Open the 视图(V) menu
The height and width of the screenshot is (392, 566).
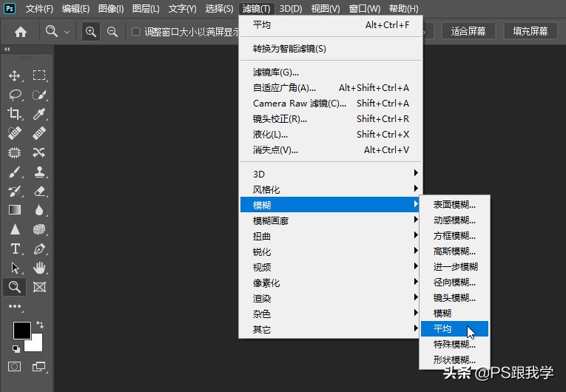326,8
